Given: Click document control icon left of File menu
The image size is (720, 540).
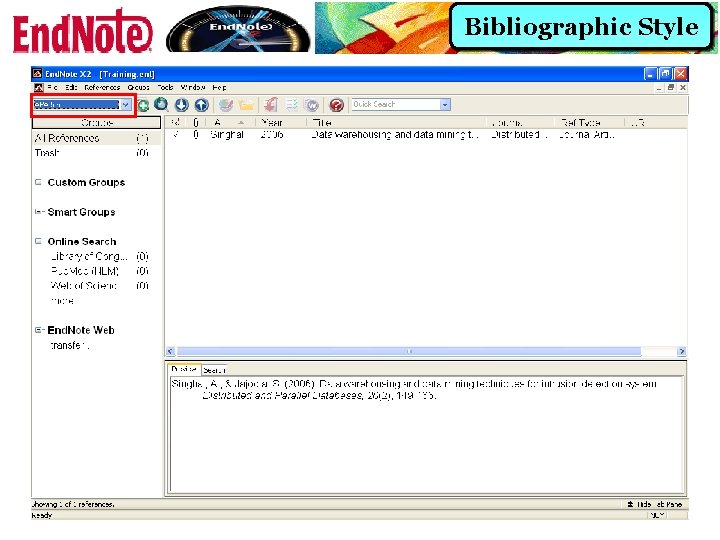Looking at the screenshot, I should pos(39,87).
